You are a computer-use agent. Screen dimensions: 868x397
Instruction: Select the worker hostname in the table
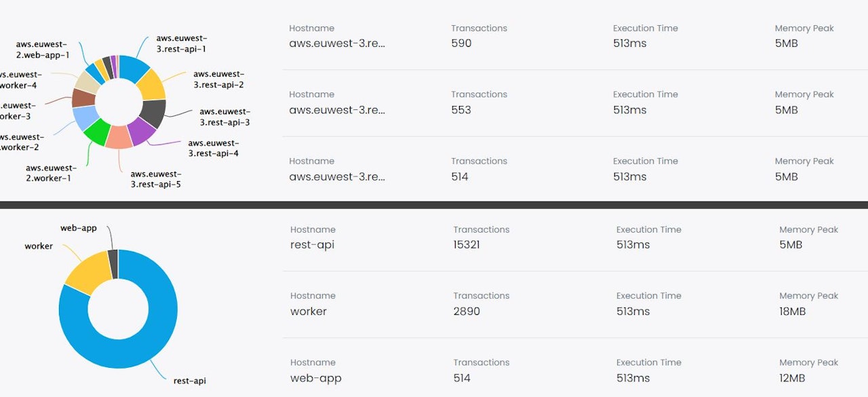(x=309, y=311)
